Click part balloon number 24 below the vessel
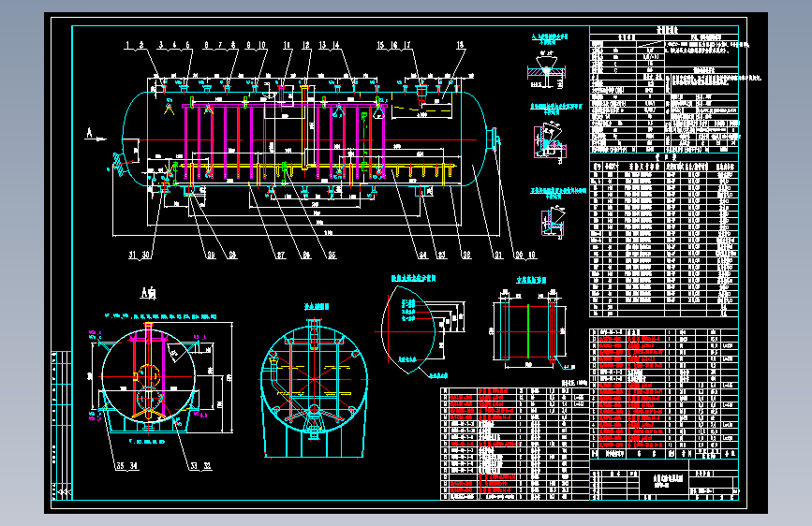Screen dimensions: 812x526 [423, 255]
